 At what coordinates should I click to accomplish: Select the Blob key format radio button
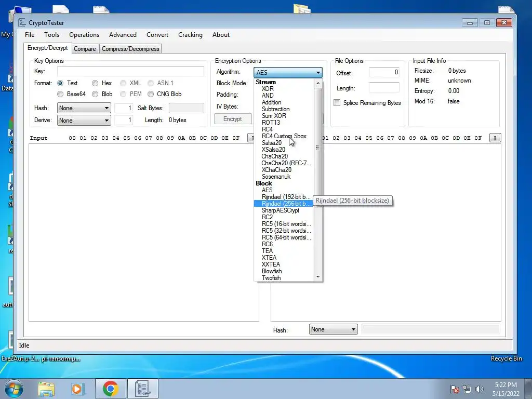pyautogui.click(x=95, y=94)
